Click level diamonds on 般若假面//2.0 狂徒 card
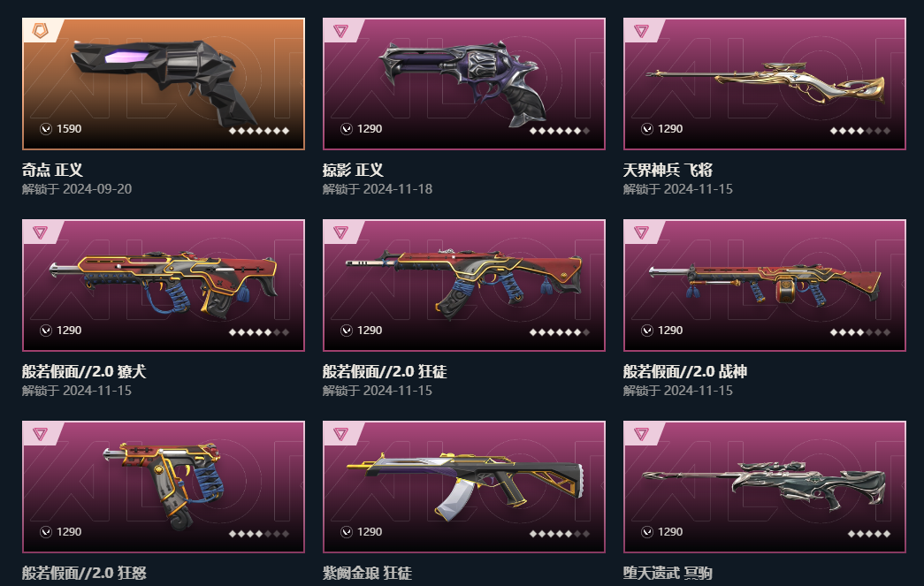This screenshot has height=586, width=924. click(559, 332)
